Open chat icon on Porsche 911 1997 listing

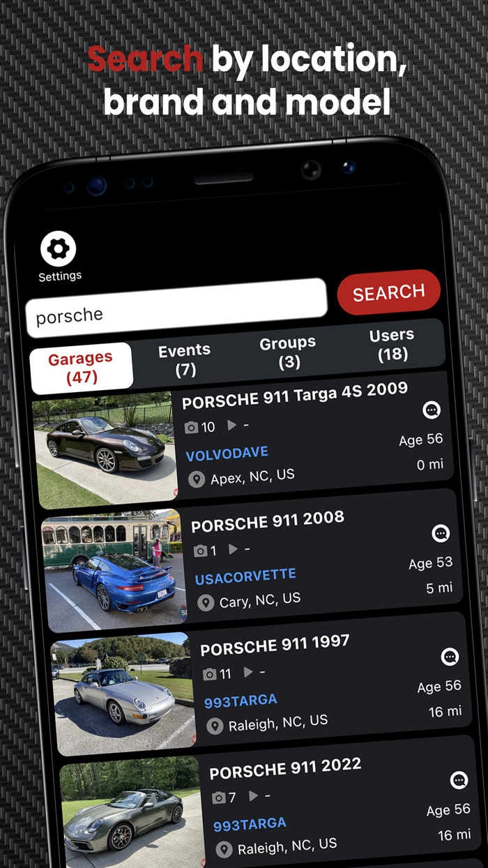click(x=450, y=657)
